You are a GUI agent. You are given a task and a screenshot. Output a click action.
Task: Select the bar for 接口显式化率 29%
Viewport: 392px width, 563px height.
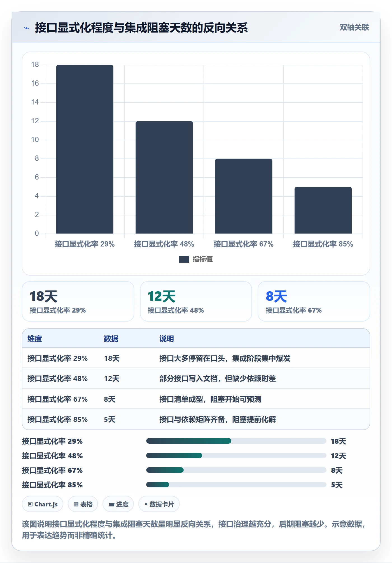tap(85, 149)
